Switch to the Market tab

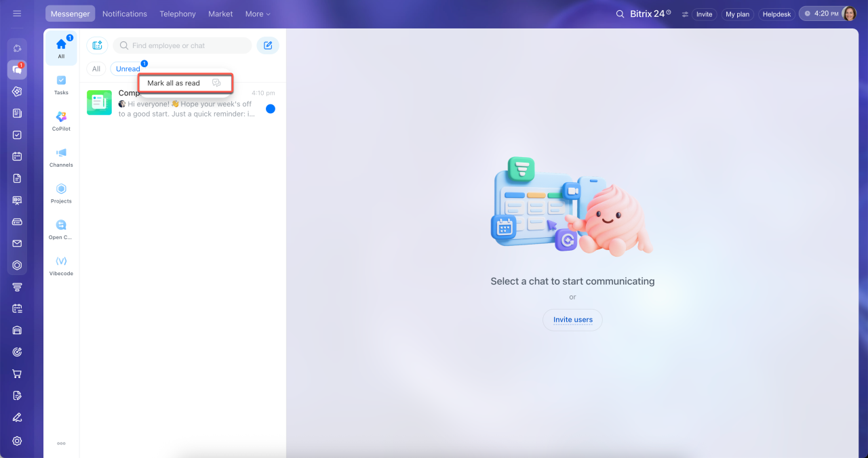pos(220,14)
